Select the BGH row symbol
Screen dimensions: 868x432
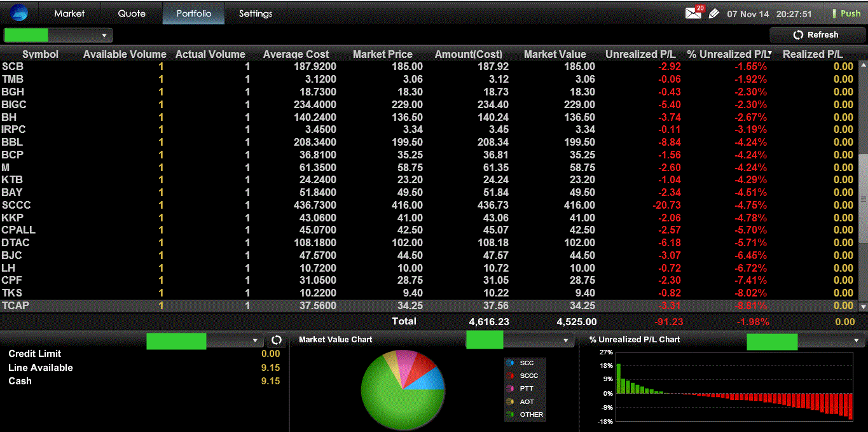[x=13, y=92]
